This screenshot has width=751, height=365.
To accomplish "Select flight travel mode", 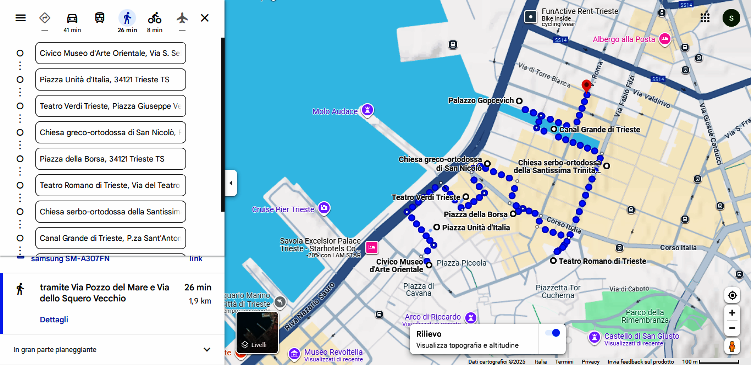I will coord(182,18).
